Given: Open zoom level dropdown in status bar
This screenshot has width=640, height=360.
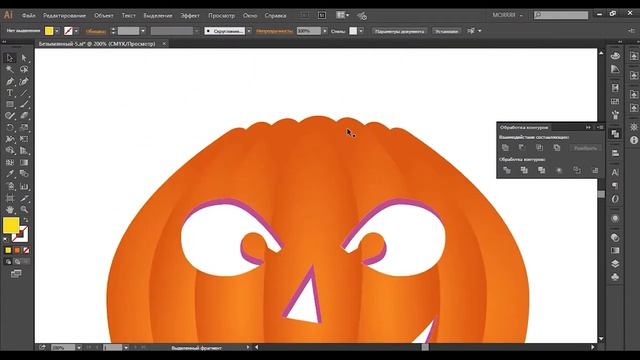Looking at the screenshot, I should click(x=79, y=348).
